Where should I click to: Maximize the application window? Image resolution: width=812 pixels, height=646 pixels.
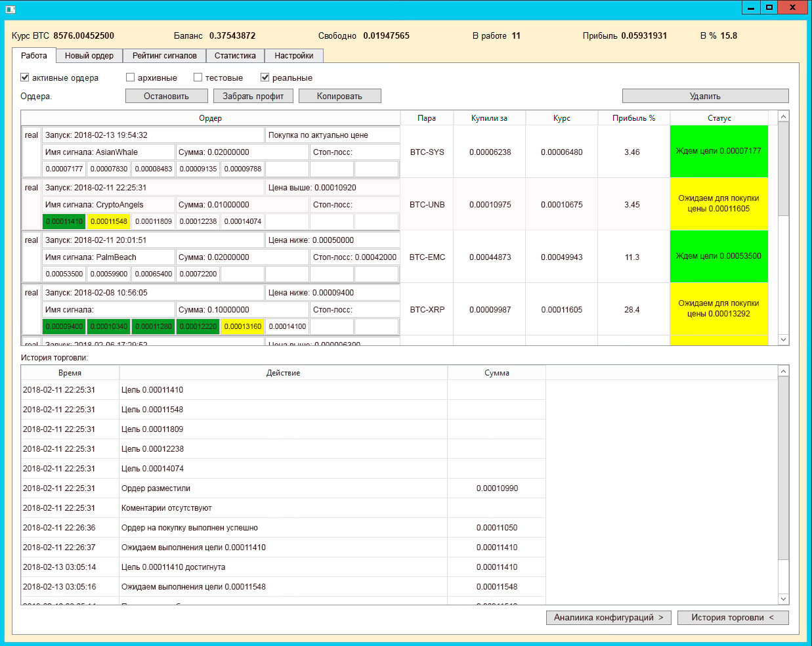[769, 8]
